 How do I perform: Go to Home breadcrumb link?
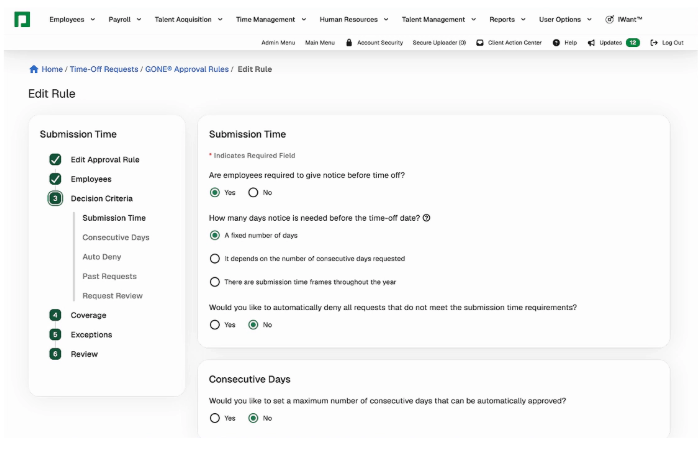[x=52, y=69]
